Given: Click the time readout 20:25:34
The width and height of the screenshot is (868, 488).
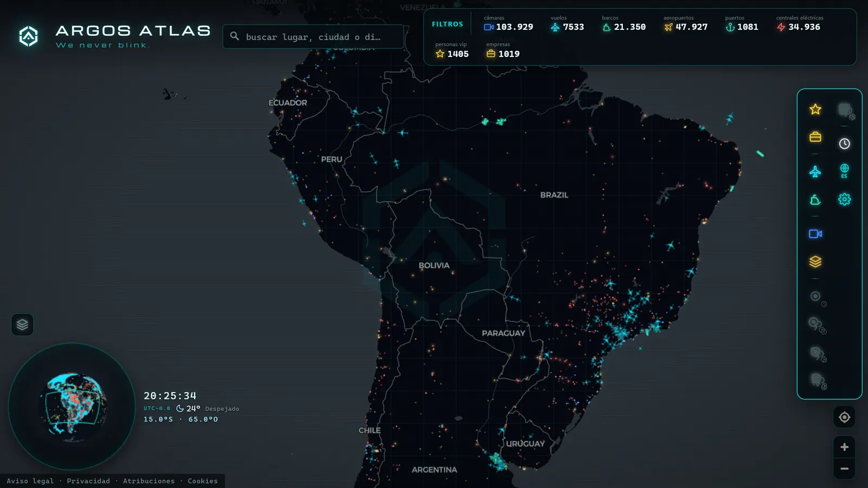Looking at the screenshot, I should point(170,396).
